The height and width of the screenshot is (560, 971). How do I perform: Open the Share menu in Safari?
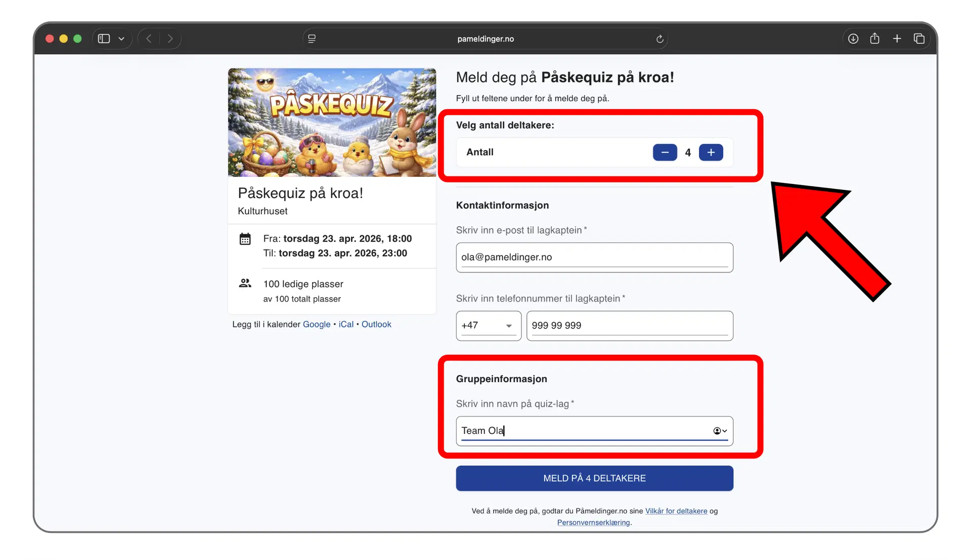tap(875, 38)
